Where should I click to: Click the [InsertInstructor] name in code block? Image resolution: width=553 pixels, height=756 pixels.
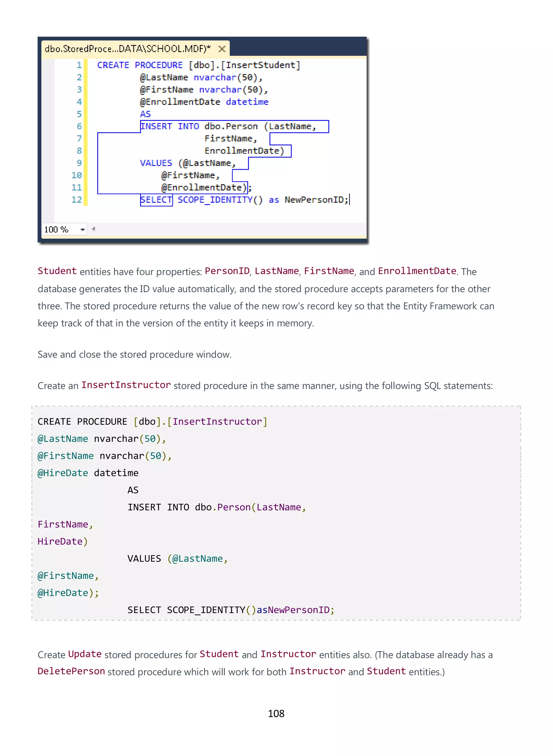[x=217, y=421]
